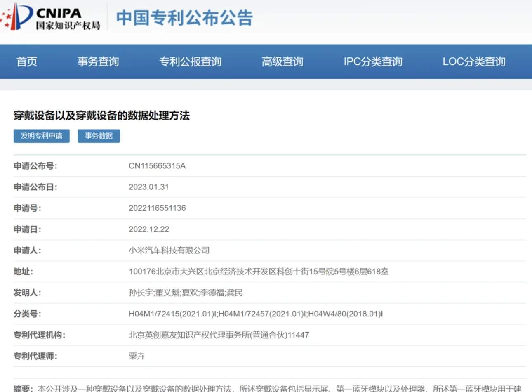Click the 申请公布日 label
The width and height of the screenshot is (532, 392).
(x=35, y=187)
